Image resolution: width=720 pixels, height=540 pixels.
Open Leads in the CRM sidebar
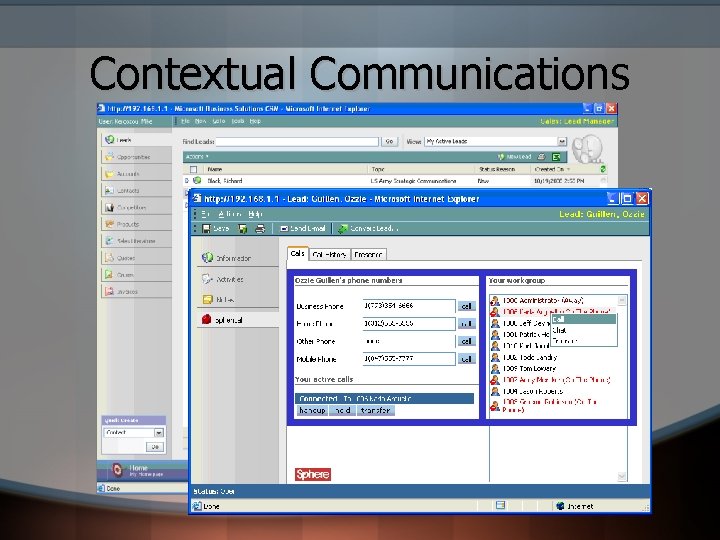point(136,140)
